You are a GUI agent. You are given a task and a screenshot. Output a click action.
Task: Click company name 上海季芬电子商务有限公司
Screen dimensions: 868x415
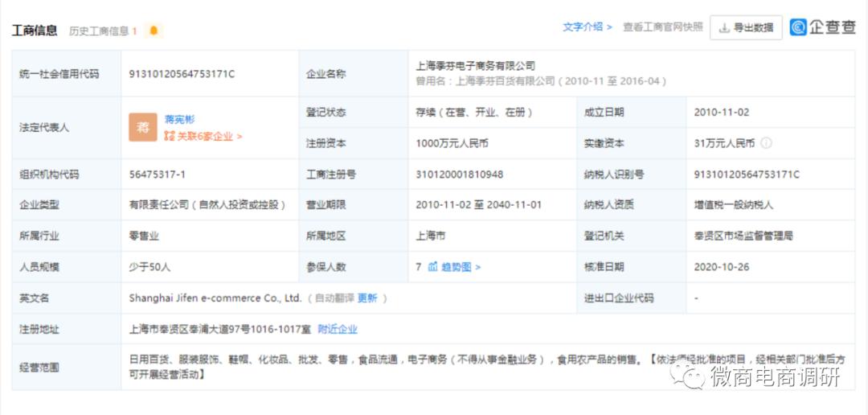tap(475, 66)
